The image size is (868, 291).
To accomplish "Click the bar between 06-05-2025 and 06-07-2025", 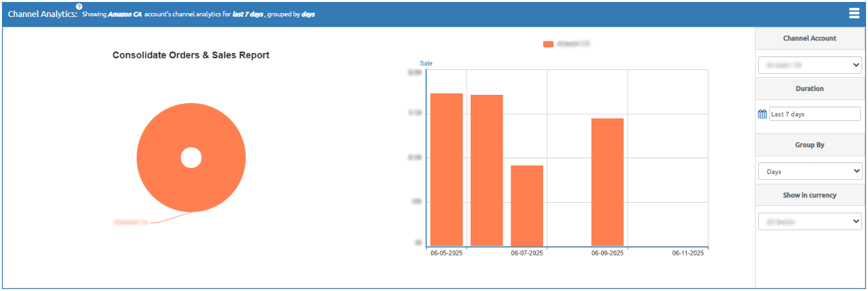I will [487, 170].
